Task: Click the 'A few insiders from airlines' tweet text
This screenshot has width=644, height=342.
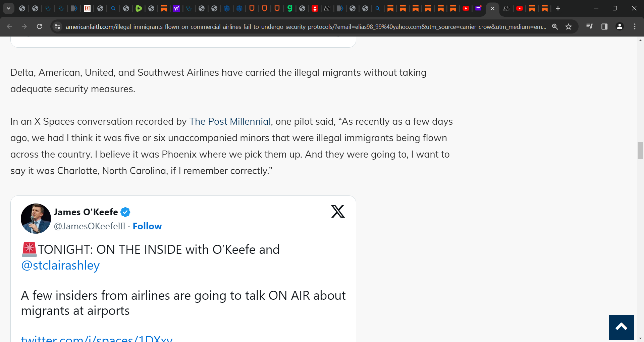Action: tap(183, 303)
